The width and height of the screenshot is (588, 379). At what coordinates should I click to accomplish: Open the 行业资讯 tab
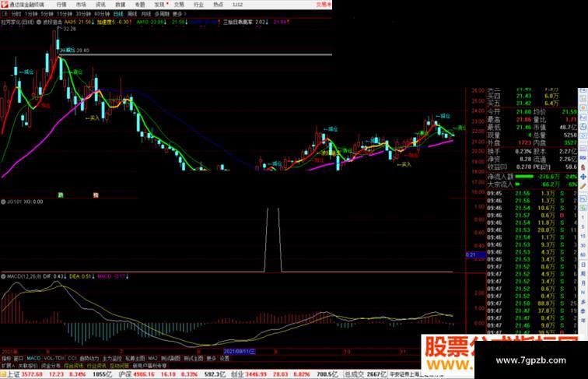96,366
